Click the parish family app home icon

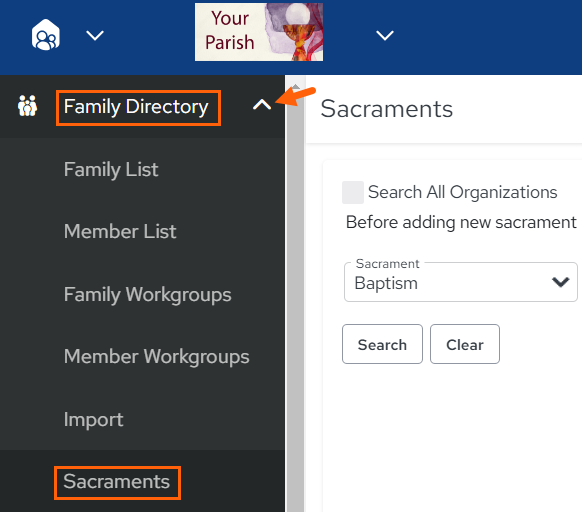click(45, 35)
